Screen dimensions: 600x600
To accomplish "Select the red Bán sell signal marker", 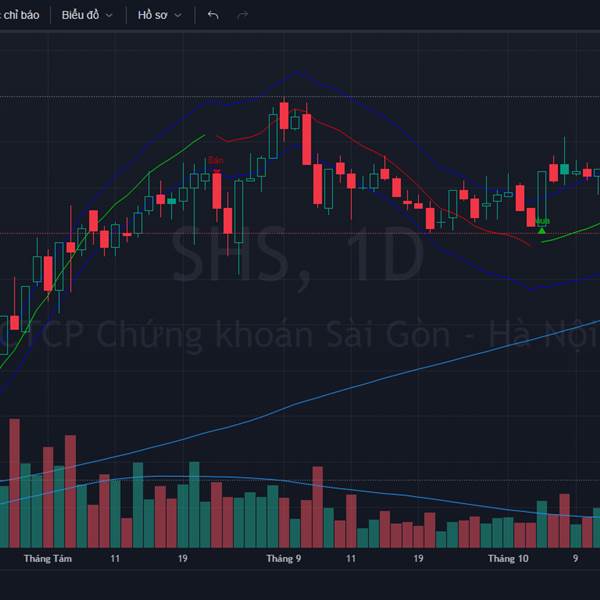I will [216, 162].
